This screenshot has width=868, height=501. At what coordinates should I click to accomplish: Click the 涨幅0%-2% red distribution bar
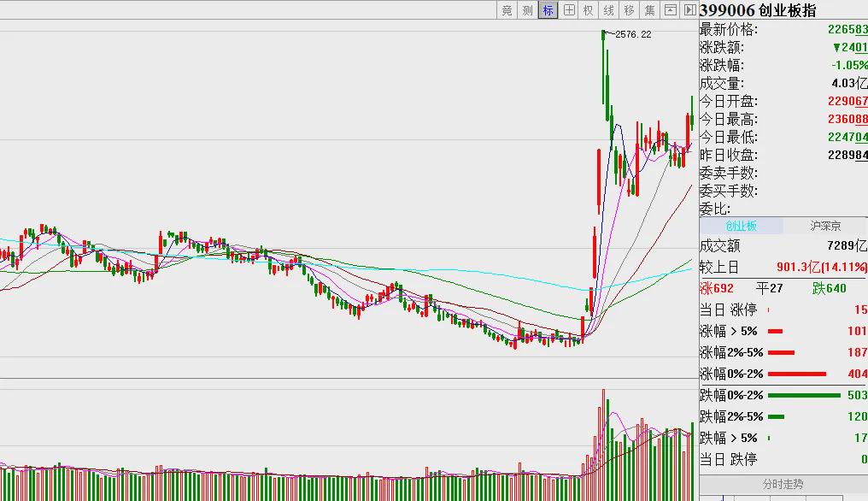pyautogui.click(x=796, y=374)
